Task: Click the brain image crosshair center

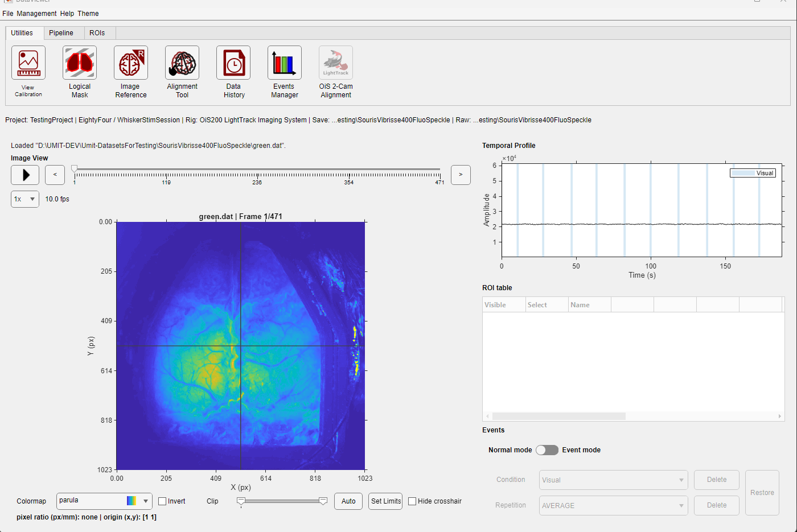Action: 240,346
